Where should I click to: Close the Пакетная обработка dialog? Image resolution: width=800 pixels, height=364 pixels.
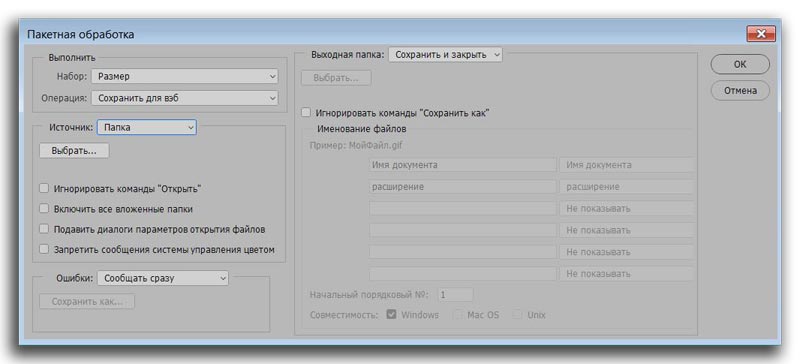pos(761,34)
